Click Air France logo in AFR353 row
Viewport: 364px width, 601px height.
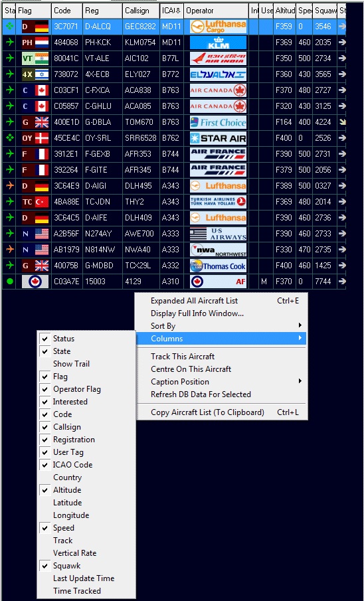[218, 154]
